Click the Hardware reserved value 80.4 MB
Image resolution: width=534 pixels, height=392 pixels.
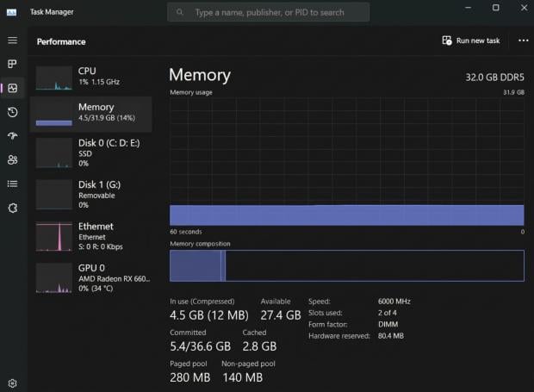pos(391,336)
